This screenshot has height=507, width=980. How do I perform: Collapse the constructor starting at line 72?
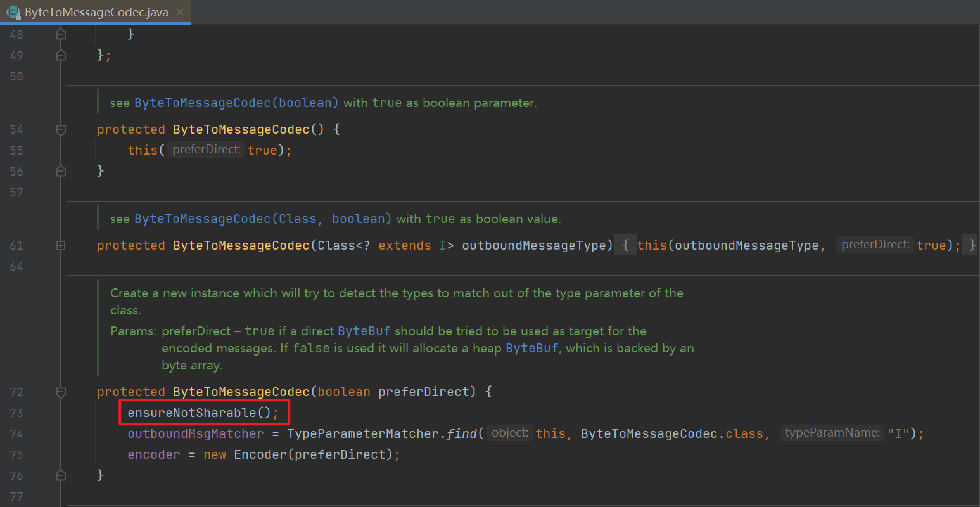point(61,392)
